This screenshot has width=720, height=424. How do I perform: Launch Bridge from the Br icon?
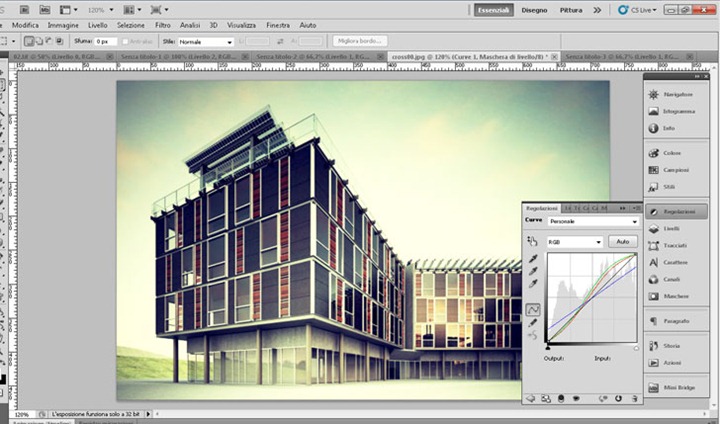[24, 9]
